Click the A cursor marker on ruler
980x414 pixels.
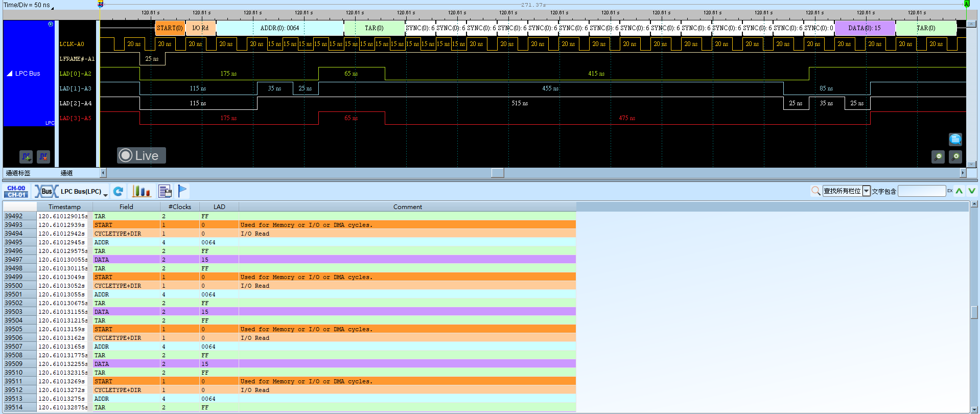click(967, 4)
